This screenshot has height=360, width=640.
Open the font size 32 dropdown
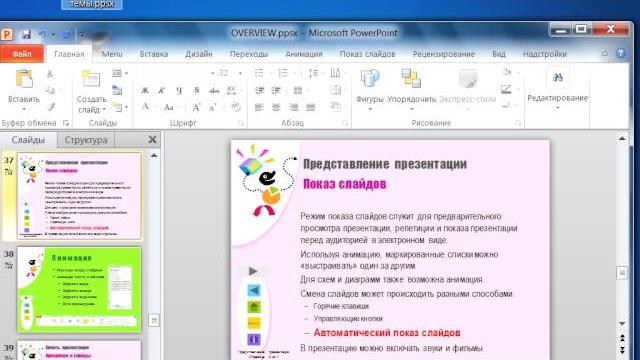(x=240, y=73)
